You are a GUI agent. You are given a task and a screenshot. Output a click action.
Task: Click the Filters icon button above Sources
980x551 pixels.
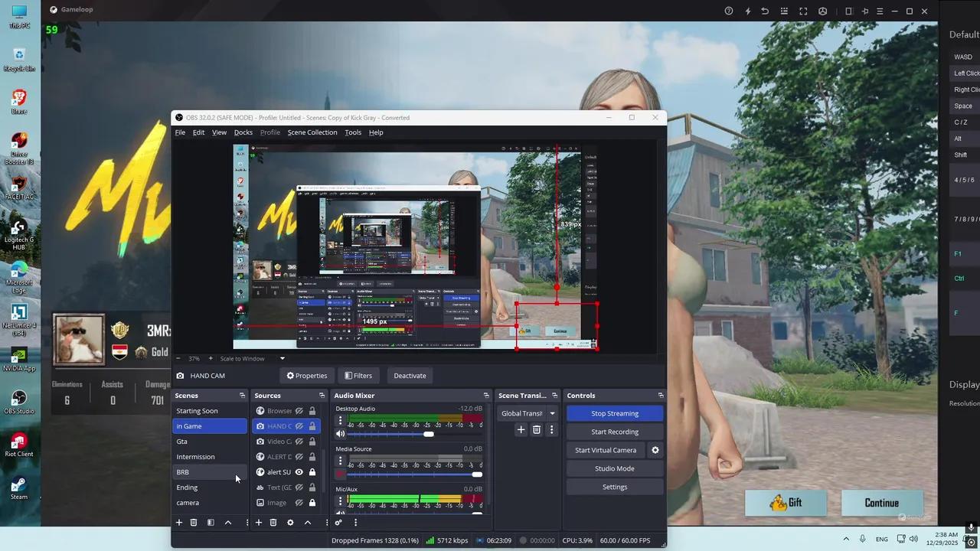click(x=358, y=375)
